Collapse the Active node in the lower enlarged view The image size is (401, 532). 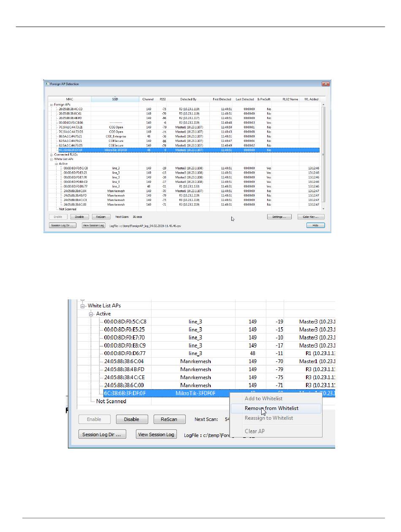[92, 314]
